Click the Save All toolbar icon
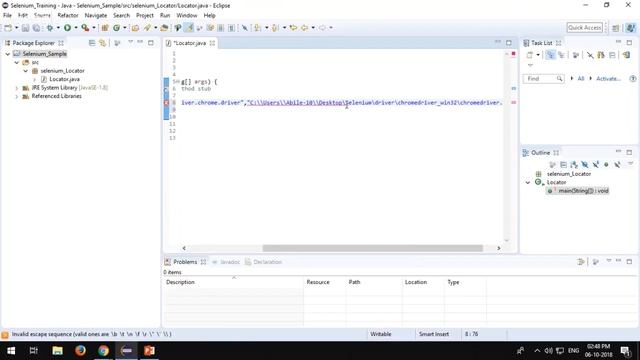This screenshot has height=360, width=640. tap(36, 28)
